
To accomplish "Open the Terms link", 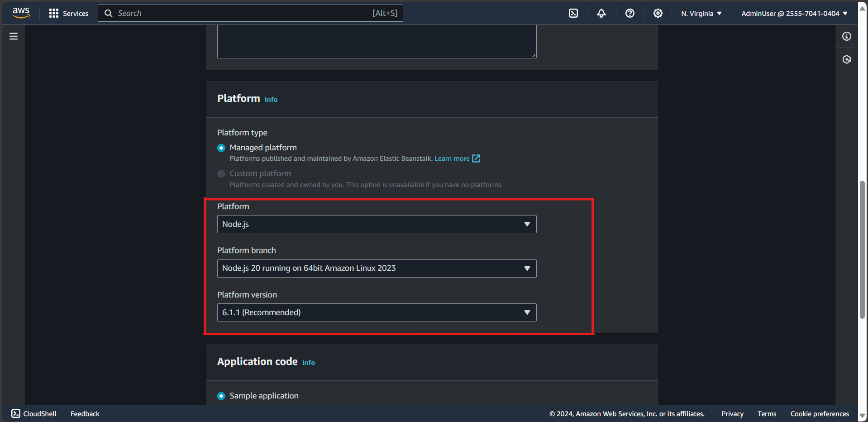I will coord(767,414).
